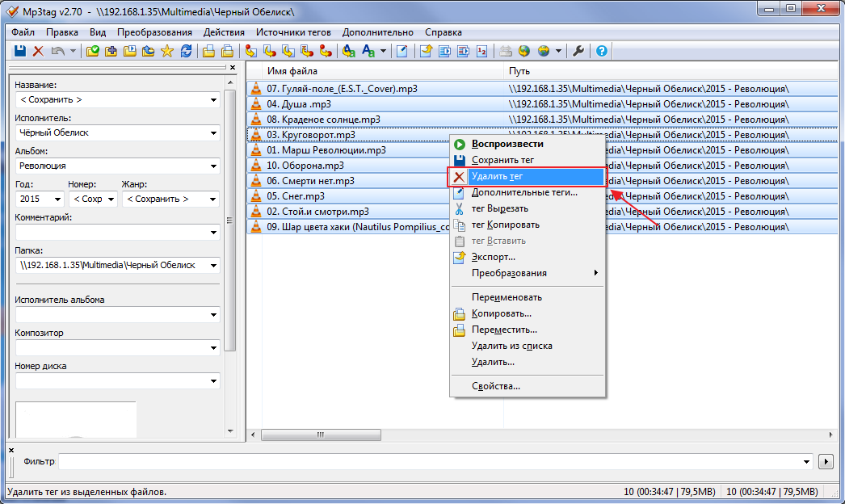Open the Жанр dropdown
845x504 pixels.
click(x=213, y=199)
